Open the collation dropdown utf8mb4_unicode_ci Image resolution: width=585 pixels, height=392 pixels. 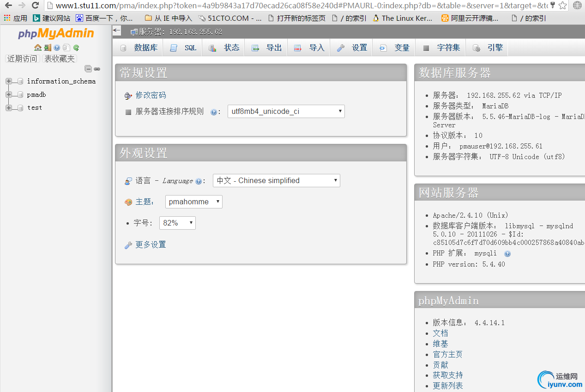point(286,111)
